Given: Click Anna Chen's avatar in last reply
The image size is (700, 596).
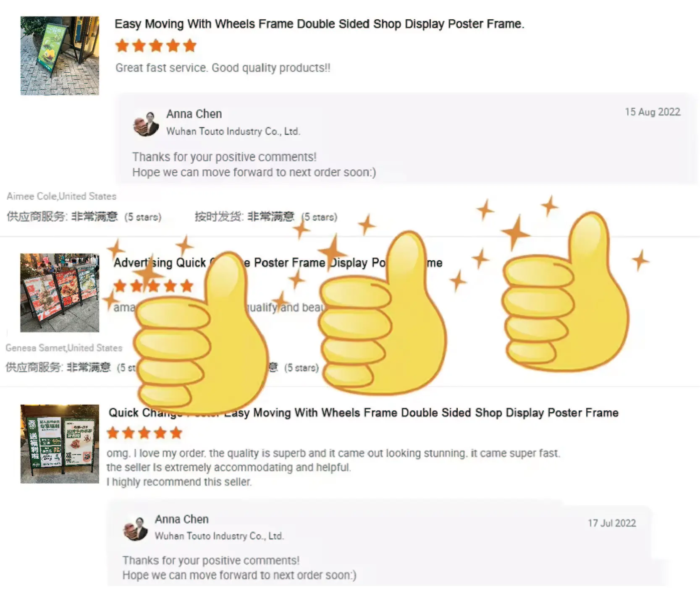Looking at the screenshot, I should (x=135, y=529).
